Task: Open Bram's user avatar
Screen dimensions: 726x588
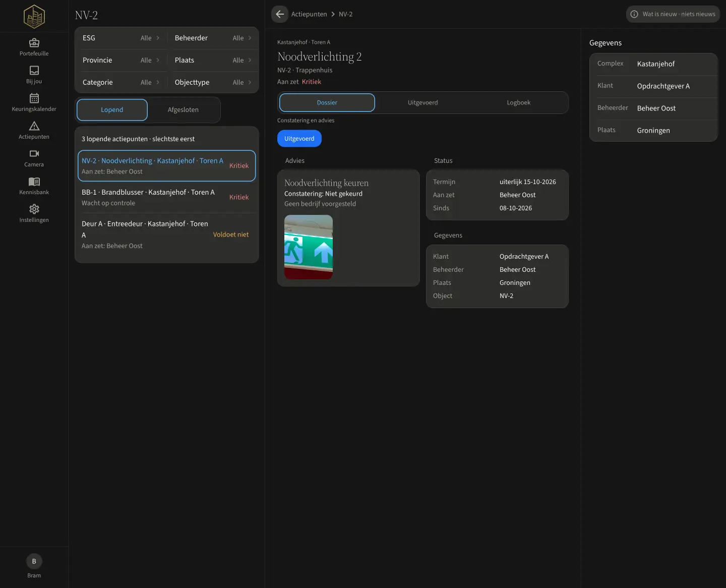Action: [x=34, y=561]
